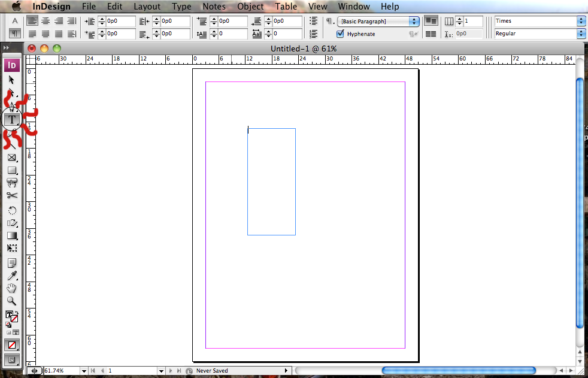Open the Table menu
Image resolution: width=588 pixels, height=378 pixels.
pos(286,7)
